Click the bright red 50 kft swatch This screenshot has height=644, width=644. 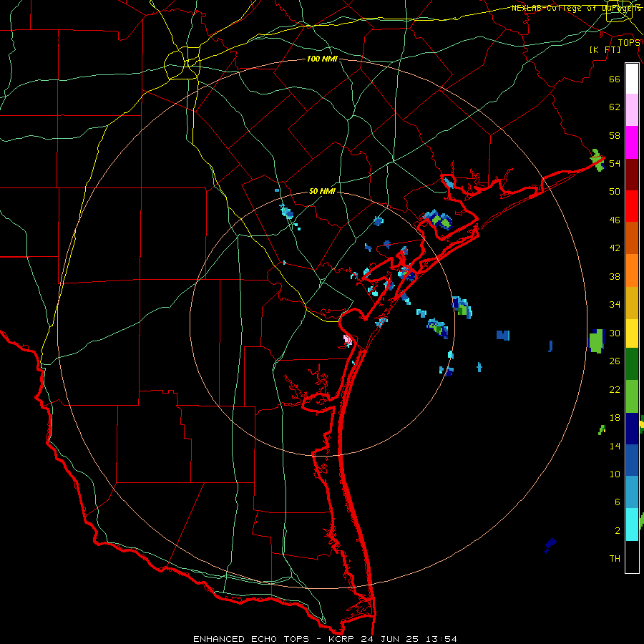632,206
